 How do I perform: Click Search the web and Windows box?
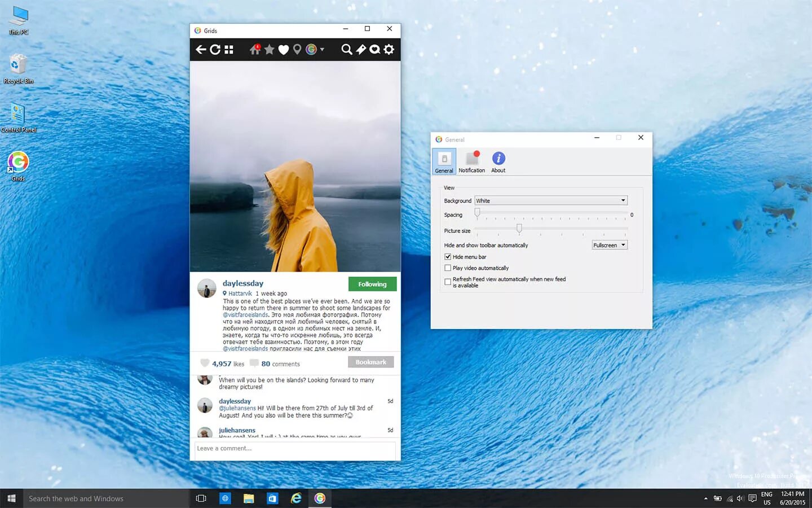pyautogui.click(x=106, y=498)
